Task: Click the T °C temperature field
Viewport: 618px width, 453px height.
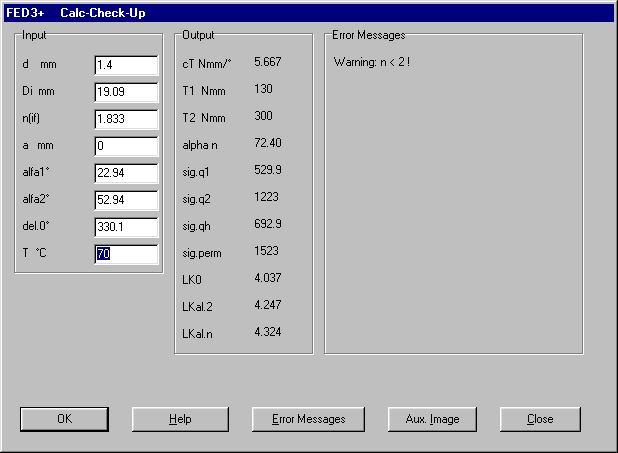Action: 126,254
